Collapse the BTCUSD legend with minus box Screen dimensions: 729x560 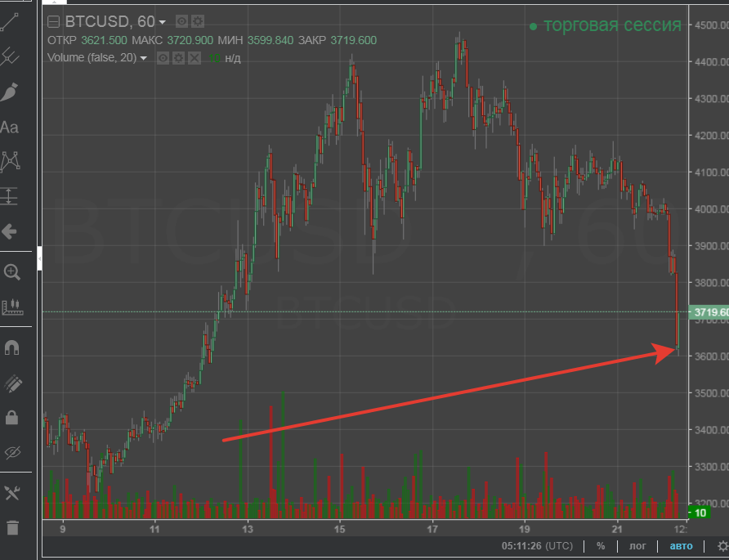click(x=54, y=22)
